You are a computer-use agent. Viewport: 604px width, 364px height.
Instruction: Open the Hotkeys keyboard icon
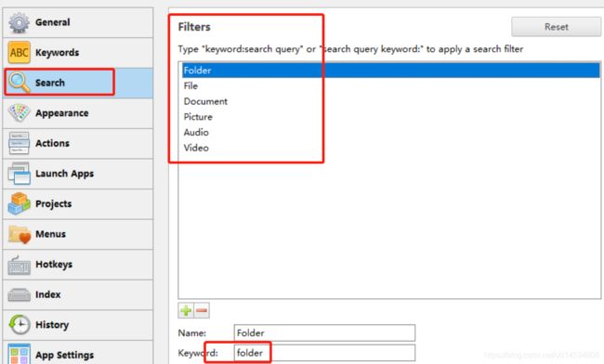click(19, 265)
